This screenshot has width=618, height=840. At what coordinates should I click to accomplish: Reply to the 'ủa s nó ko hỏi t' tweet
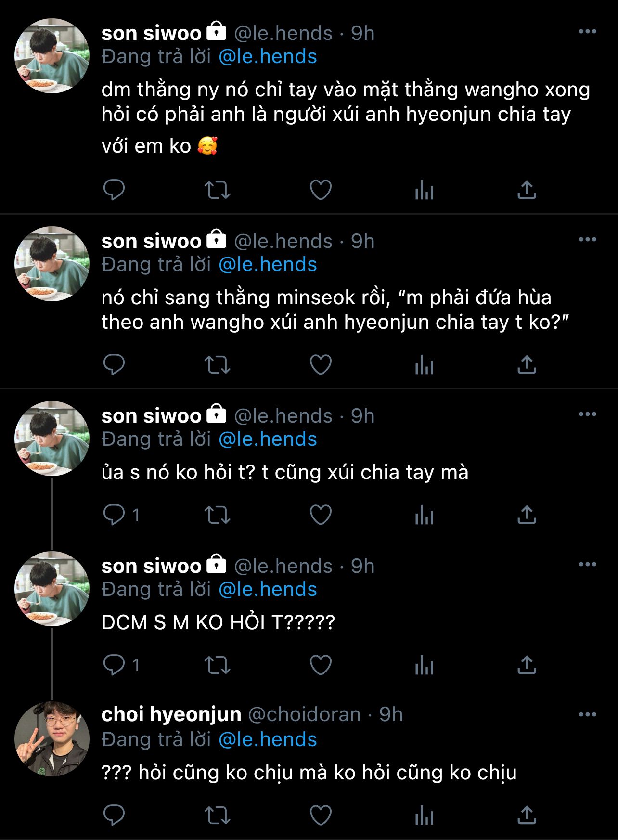coord(114,515)
